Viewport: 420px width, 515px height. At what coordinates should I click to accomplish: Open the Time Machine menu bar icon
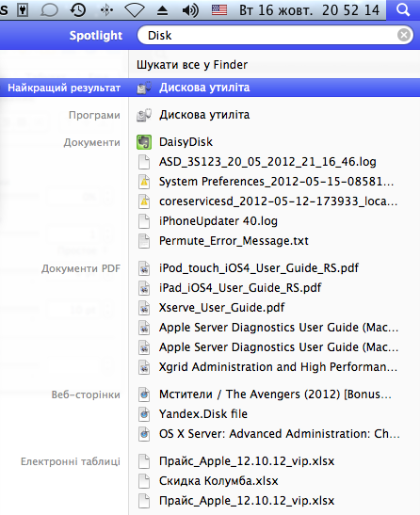pyautogui.click(x=78, y=10)
